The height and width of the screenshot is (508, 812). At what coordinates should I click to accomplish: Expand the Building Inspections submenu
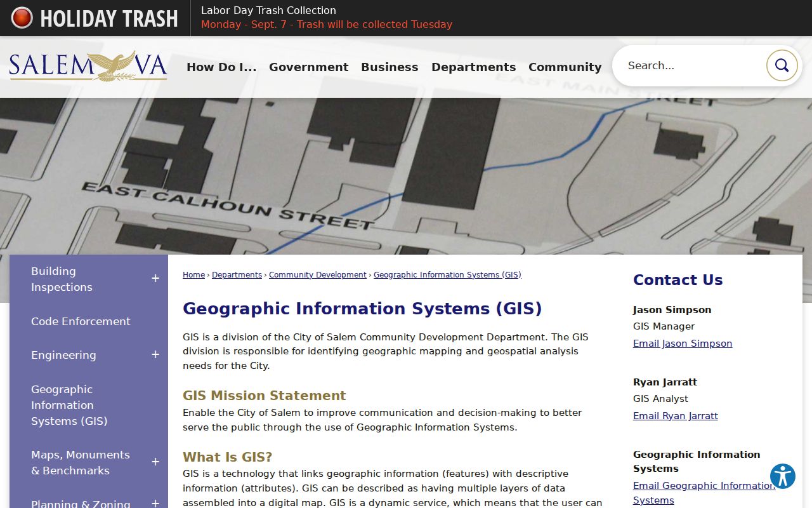[x=155, y=279]
